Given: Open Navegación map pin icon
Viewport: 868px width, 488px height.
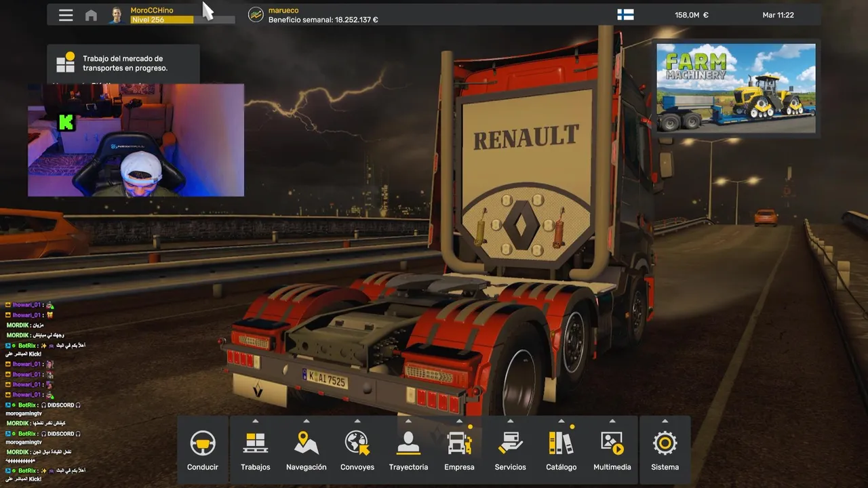Looking at the screenshot, I should coord(307,443).
